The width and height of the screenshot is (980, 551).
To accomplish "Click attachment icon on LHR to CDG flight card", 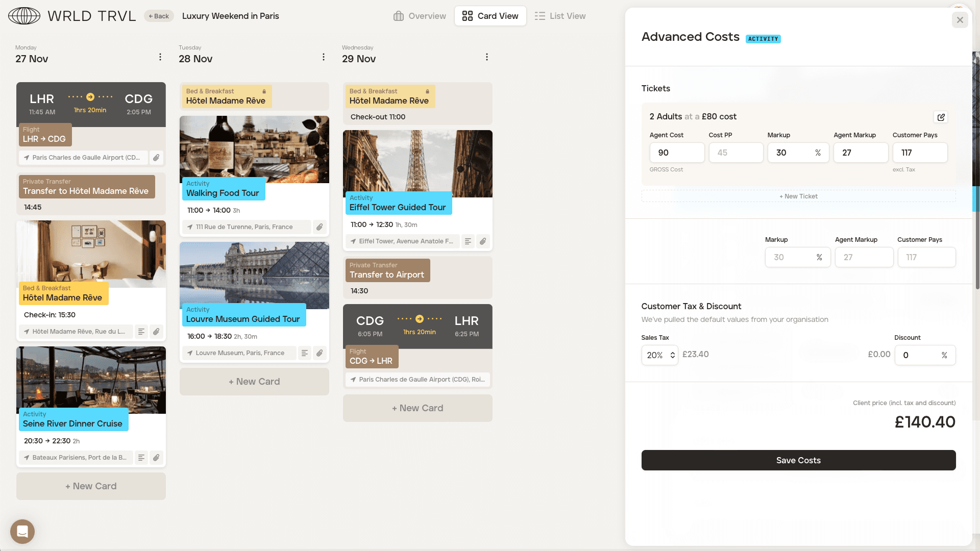I will pos(156,158).
